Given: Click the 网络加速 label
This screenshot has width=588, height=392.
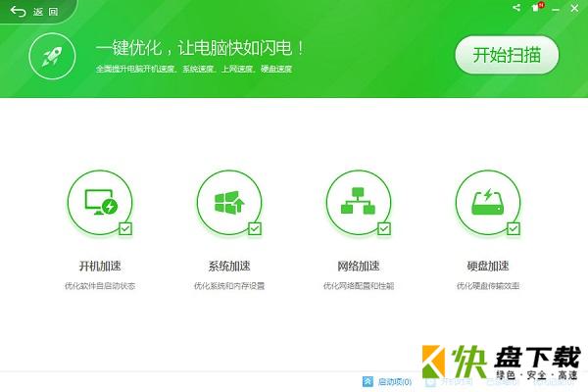Looking at the screenshot, I should pos(359,266).
